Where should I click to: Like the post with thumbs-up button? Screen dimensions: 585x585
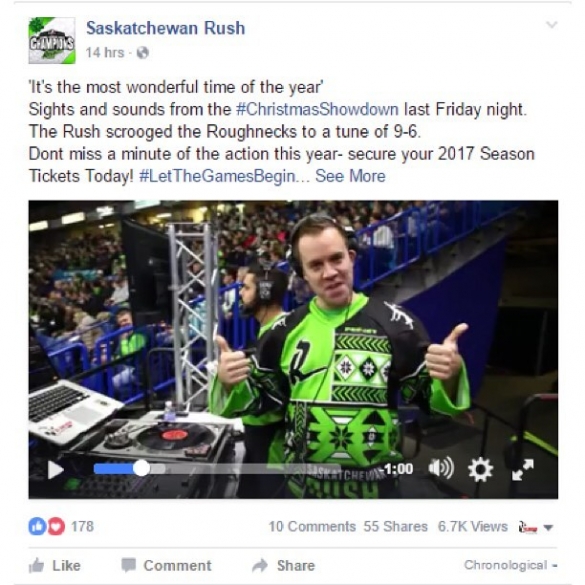click(55, 565)
